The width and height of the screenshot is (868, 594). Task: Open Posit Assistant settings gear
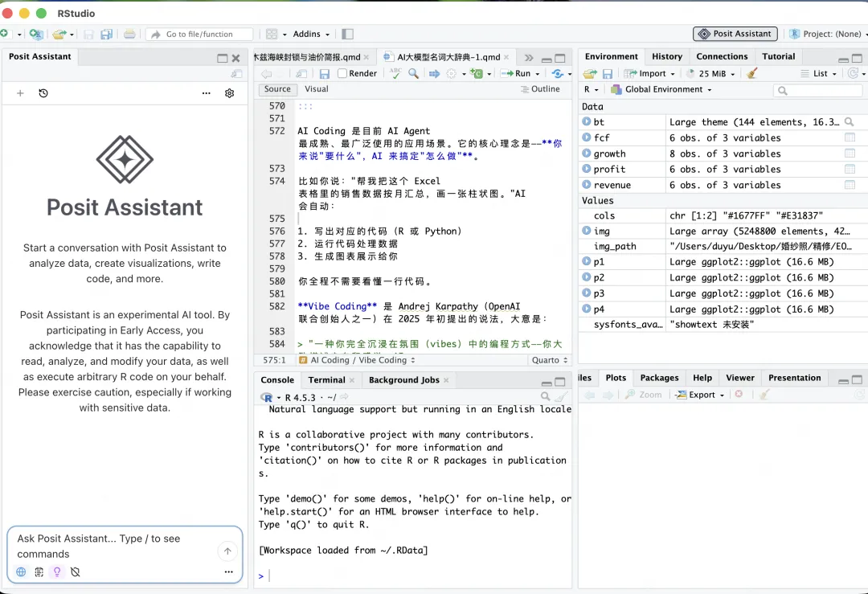229,93
